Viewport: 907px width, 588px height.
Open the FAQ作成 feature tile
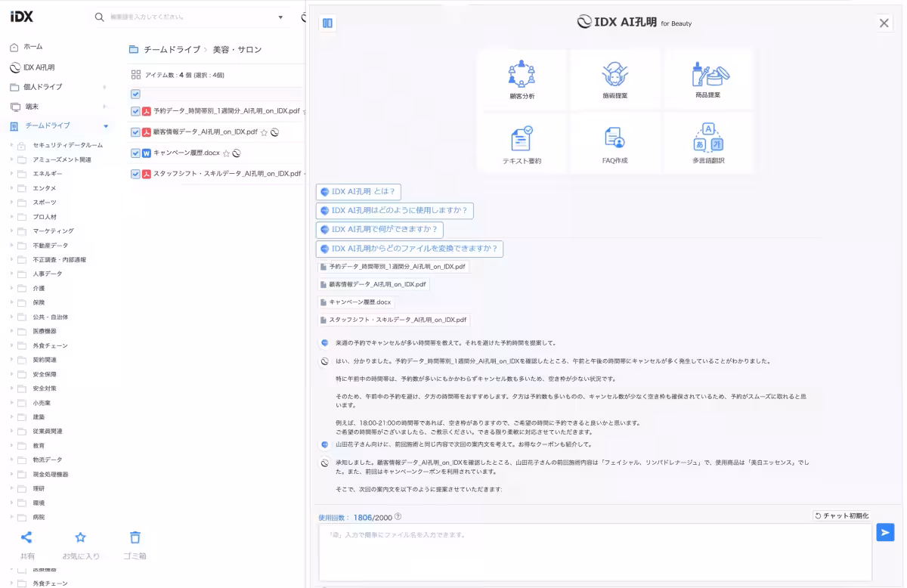click(614, 144)
